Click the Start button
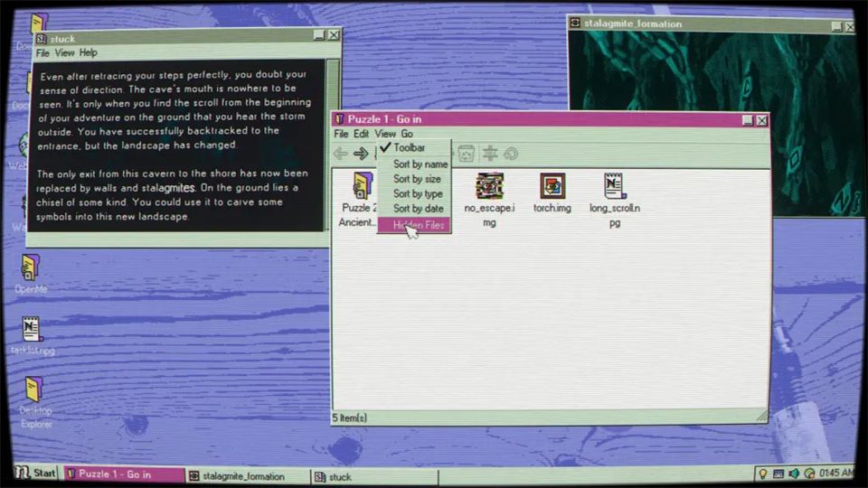The width and height of the screenshot is (868, 488). (x=36, y=473)
